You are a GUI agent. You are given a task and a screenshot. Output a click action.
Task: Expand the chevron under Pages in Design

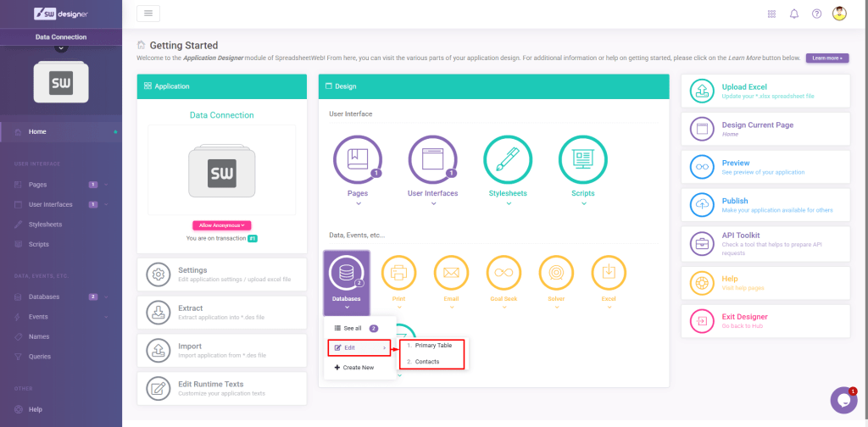click(359, 203)
